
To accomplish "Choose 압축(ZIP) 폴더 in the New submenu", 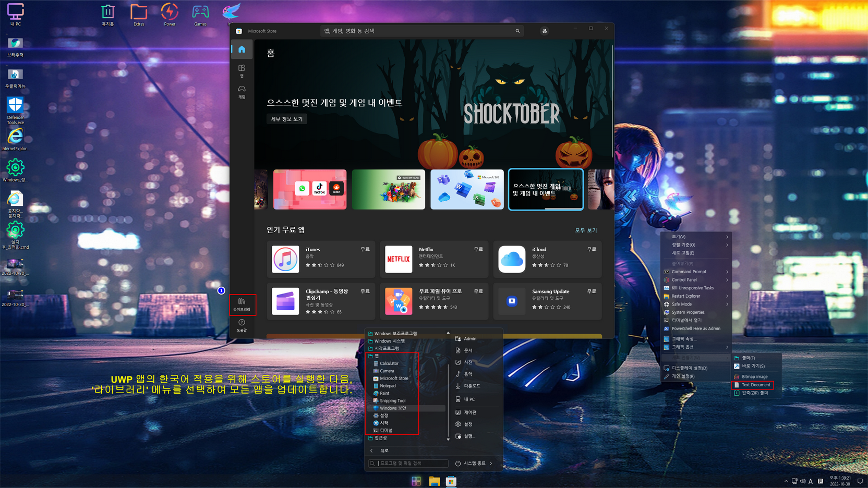I will click(756, 393).
